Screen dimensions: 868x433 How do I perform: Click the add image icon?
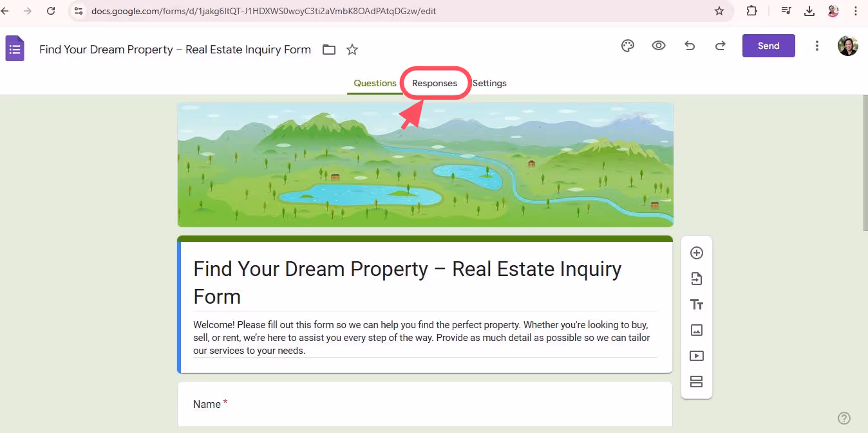point(696,330)
